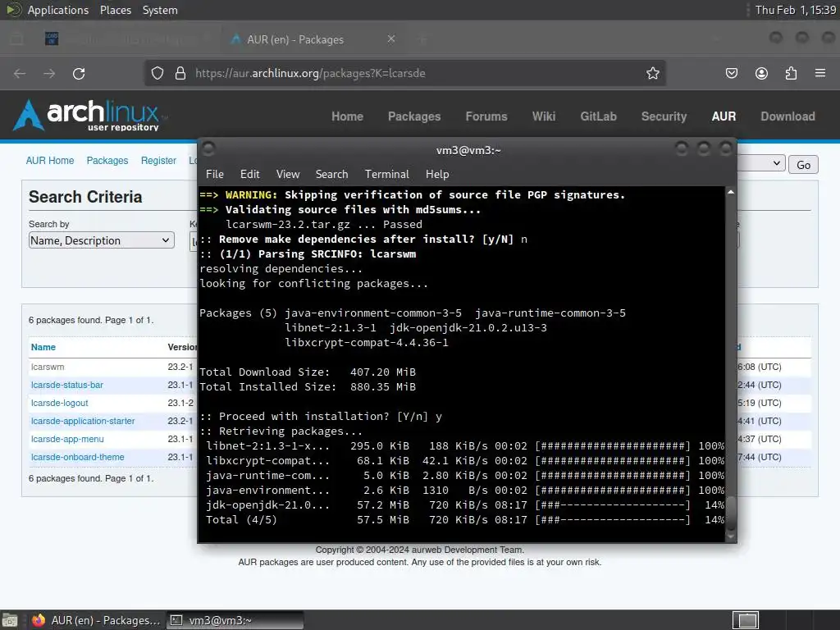
Task: Open the GitLab link
Action: pos(598,116)
